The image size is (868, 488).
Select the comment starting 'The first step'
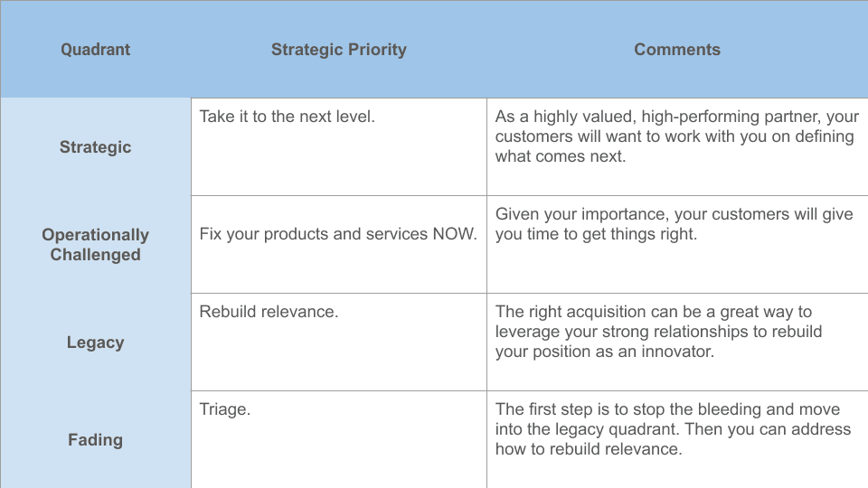673,429
